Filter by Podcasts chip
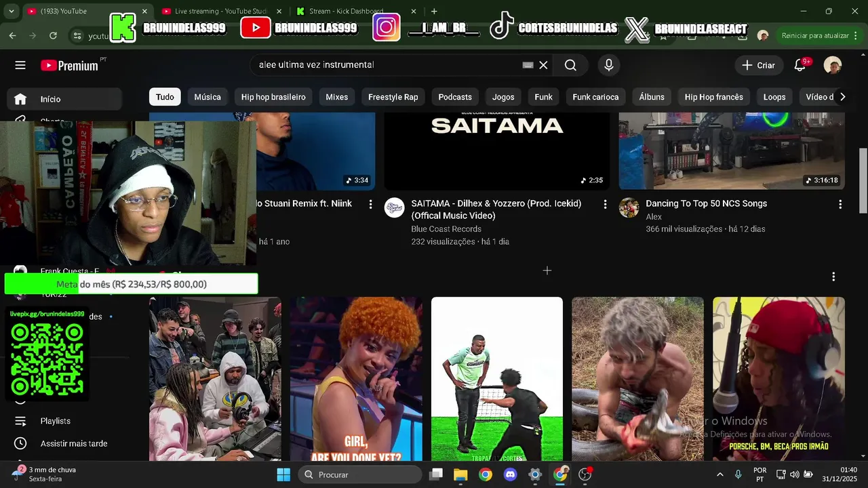This screenshot has height=488, width=868. click(455, 97)
